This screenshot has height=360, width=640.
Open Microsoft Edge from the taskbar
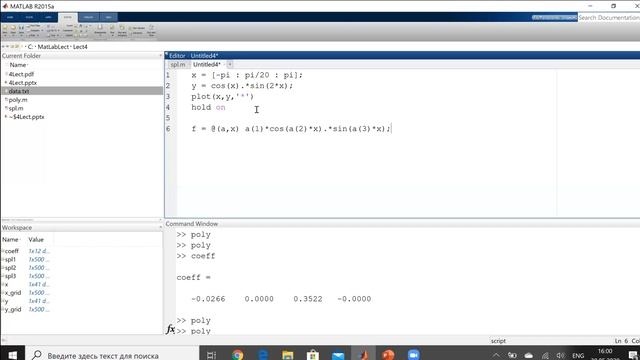(x=263, y=355)
